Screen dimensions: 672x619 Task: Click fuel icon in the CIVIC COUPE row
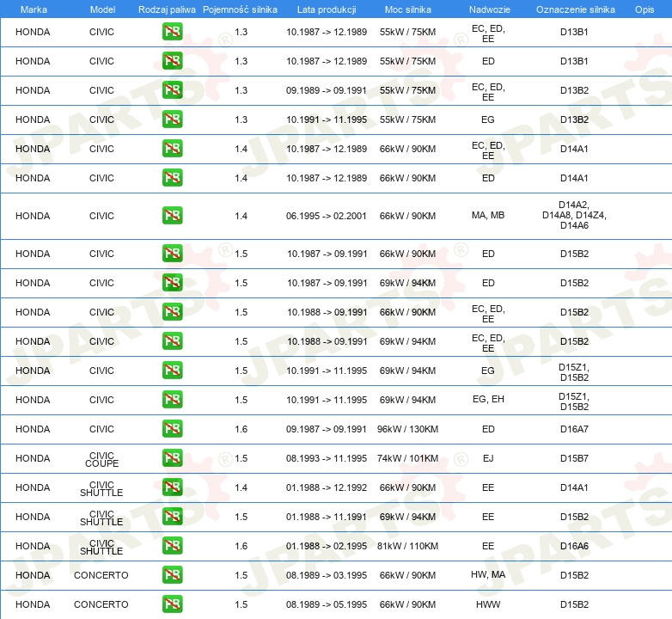pyautogui.click(x=172, y=458)
